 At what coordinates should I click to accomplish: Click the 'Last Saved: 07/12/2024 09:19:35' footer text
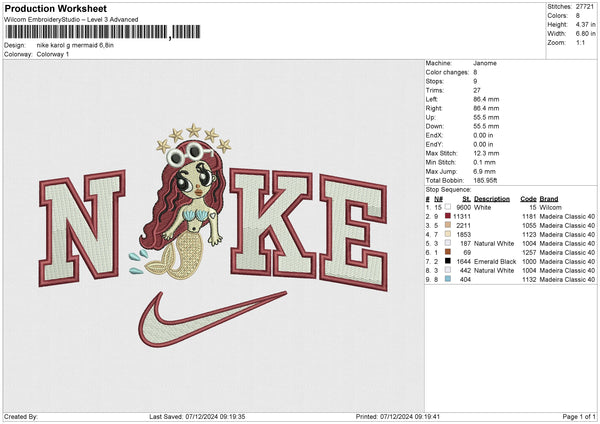point(197,416)
